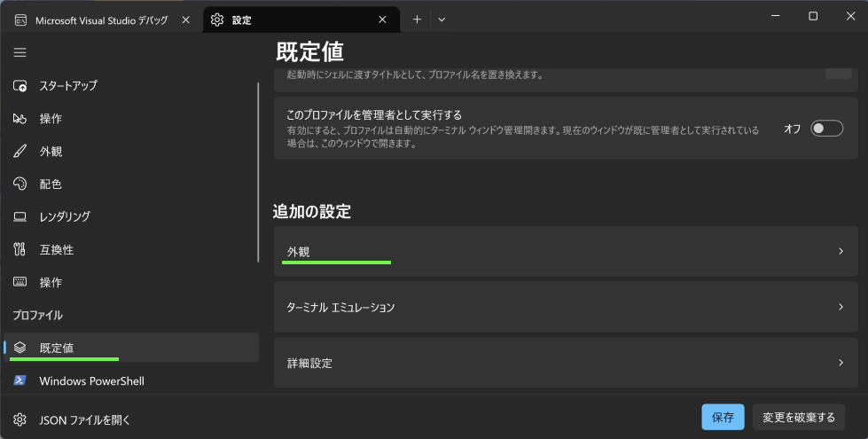Click the プロファイル section label in sidebar

[x=37, y=315]
